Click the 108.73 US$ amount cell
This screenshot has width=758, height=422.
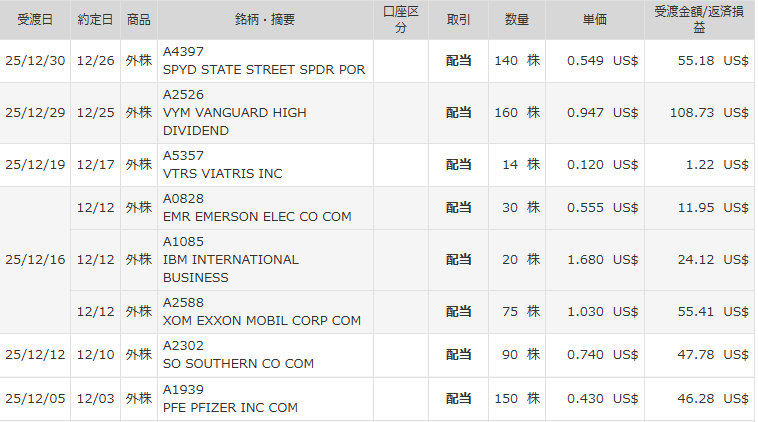pos(708,113)
